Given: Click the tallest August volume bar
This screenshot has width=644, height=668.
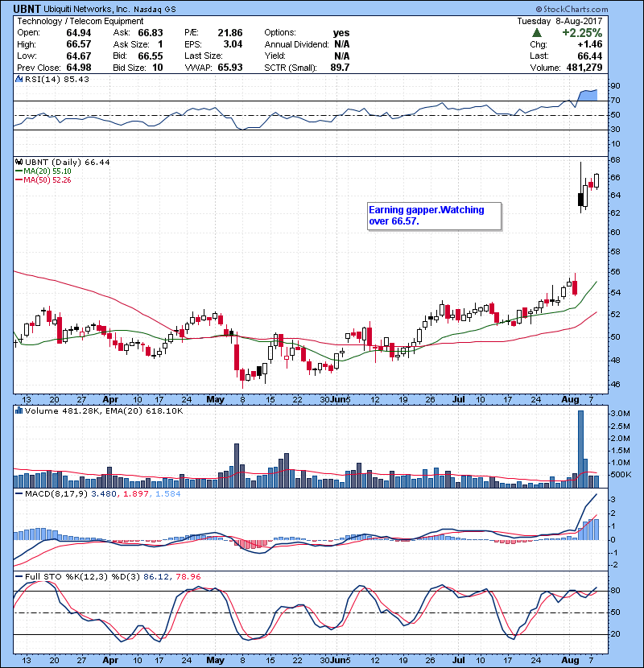Looking at the screenshot, I should [x=580, y=449].
